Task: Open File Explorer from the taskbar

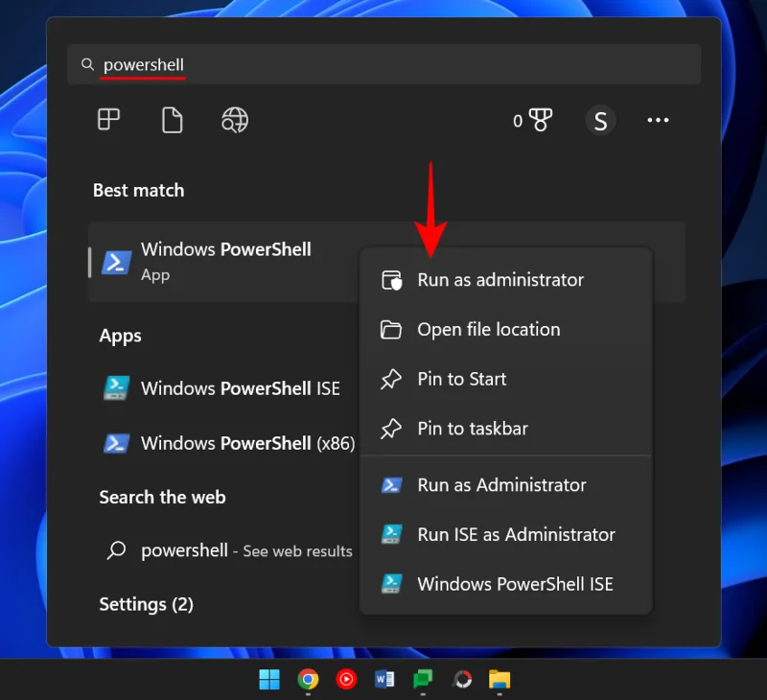Action: click(x=500, y=679)
